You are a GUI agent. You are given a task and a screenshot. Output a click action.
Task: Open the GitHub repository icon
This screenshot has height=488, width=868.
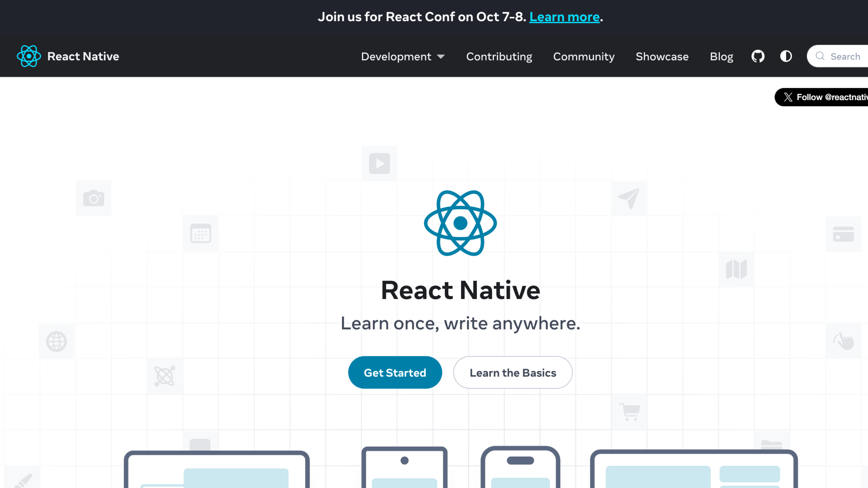[758, 56]
